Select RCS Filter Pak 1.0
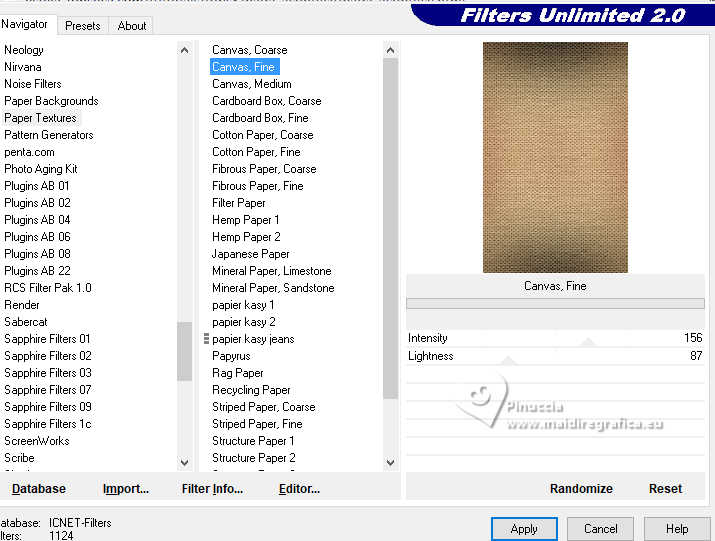The width and height of the screenshot is (715, 541). pos(48,288)
